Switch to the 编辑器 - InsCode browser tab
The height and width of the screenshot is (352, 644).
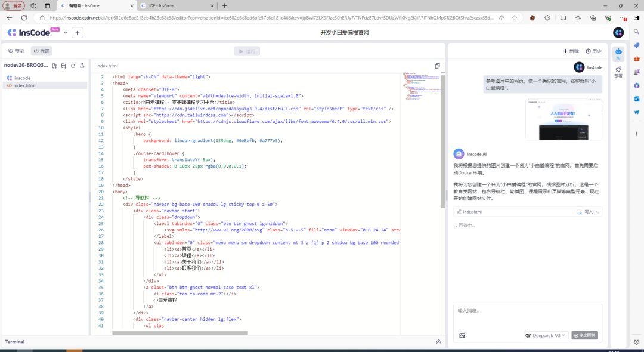point(96,6)
